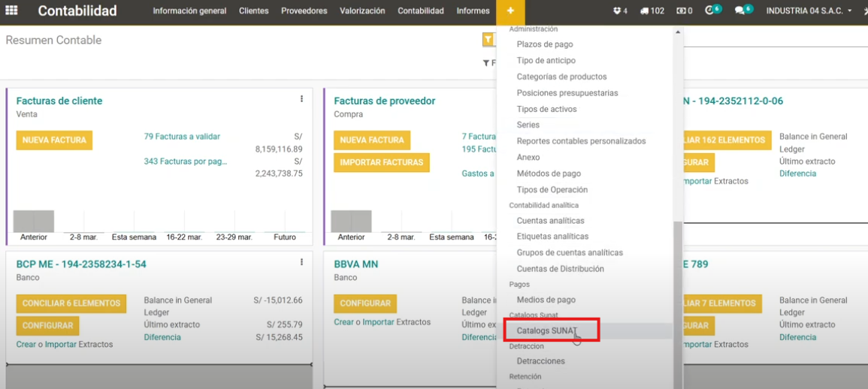Open the truck icon with 102 count
This screenshot has width=868, height=389.
click(652, 11)
